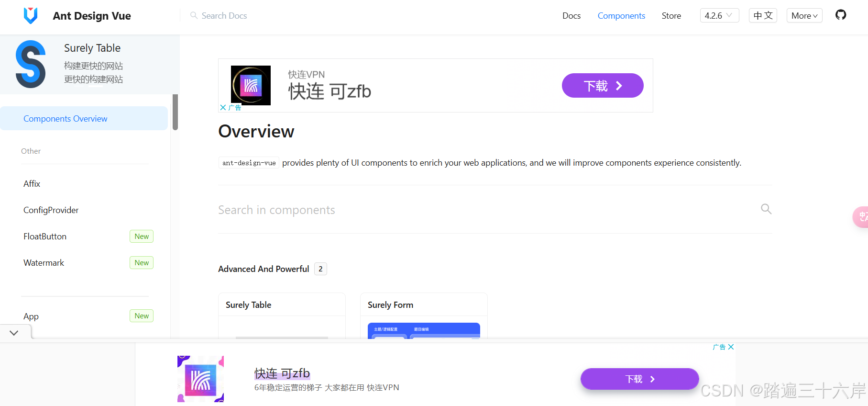Click the count badge showing 2
This screenshot has height=406, width=868.
tap(320, 269)
